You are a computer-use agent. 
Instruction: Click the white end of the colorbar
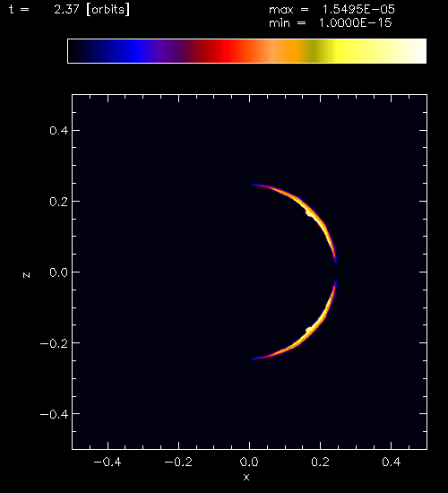coord(415,51)
